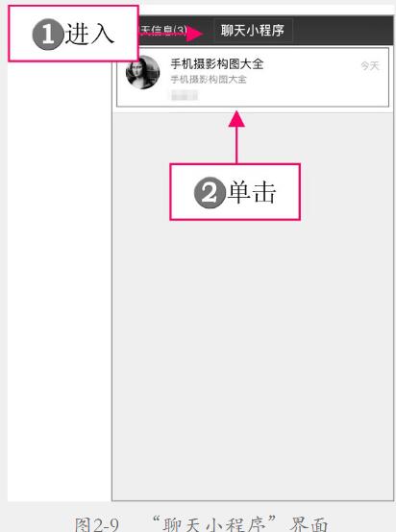Click the 今天 timestamp label
Screen dimensions: 396x532
point(370,65)
